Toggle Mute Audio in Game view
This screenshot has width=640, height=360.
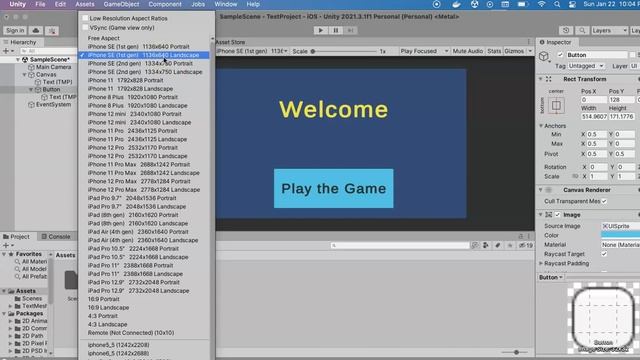pyautogui.click(x=467, y=51)
